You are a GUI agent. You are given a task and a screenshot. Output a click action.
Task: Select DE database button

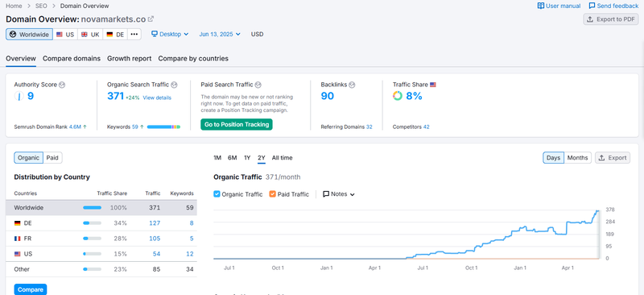pos(115,35)
